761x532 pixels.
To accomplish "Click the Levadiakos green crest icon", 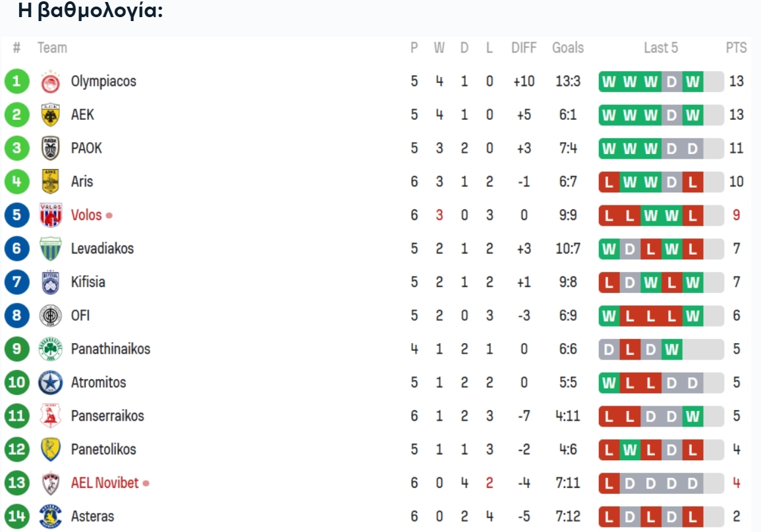I will [51, 249].
